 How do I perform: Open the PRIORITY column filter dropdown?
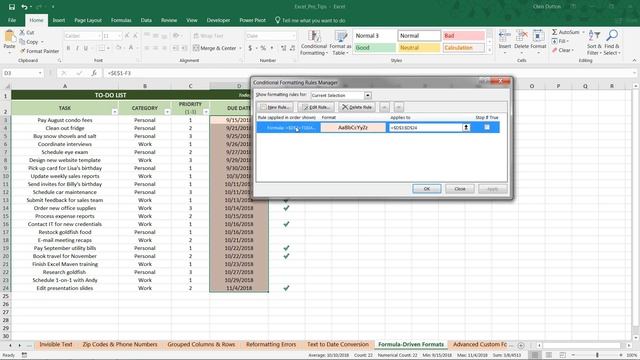[206, 111]
